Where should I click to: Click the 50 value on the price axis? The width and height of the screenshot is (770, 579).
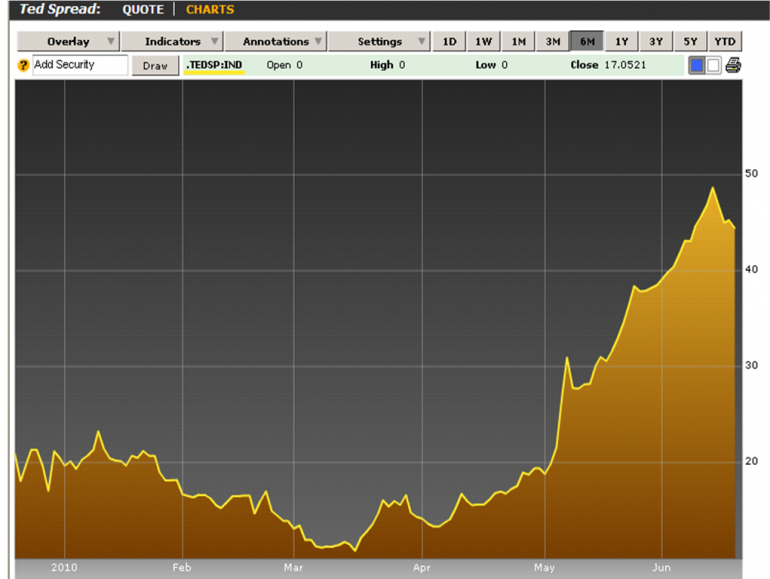click(x=751, y=173)
